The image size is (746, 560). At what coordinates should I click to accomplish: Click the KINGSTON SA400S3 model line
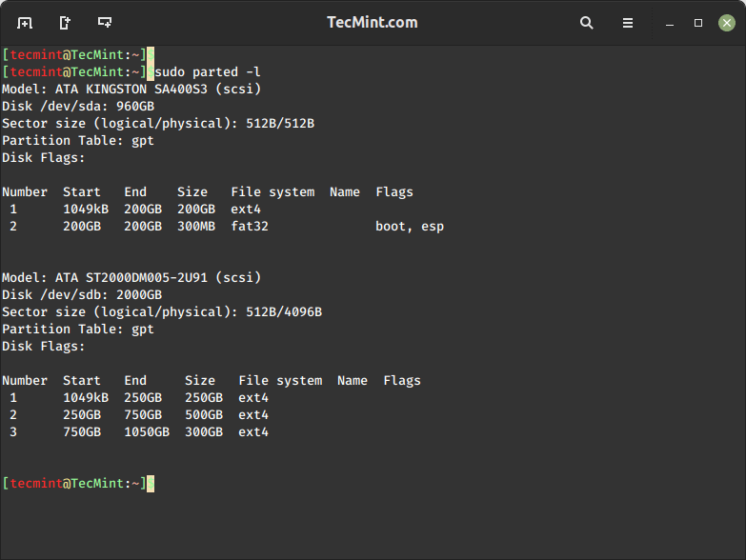pyautogui.click(x=131, y=90)
